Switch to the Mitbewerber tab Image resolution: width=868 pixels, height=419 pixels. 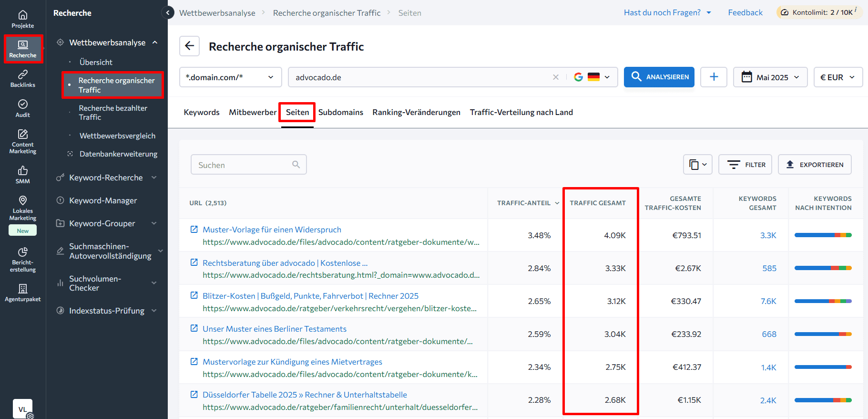(x=253, y=112)
